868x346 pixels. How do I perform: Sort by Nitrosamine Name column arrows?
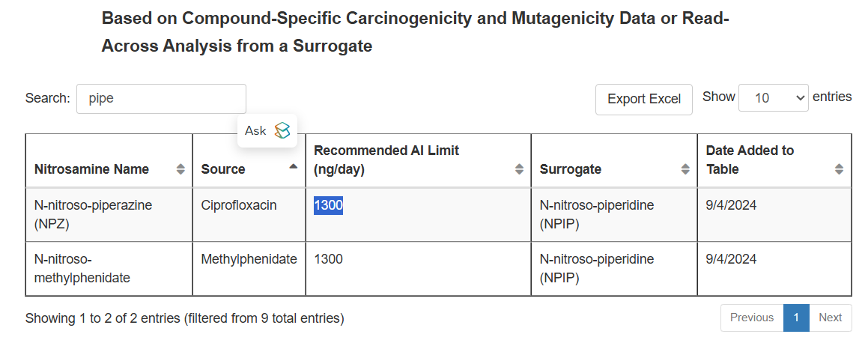click(x=180, y=169)
